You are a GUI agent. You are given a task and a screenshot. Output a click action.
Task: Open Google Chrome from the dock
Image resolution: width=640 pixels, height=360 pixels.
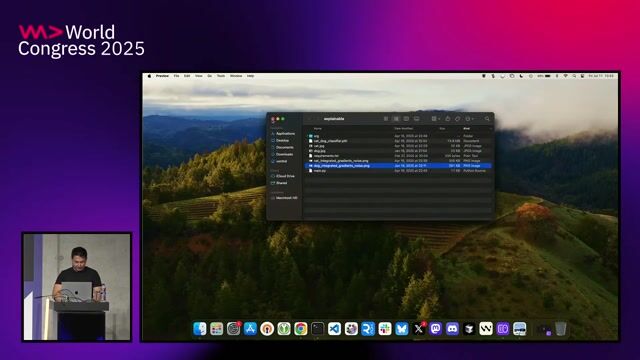[301, 329]
